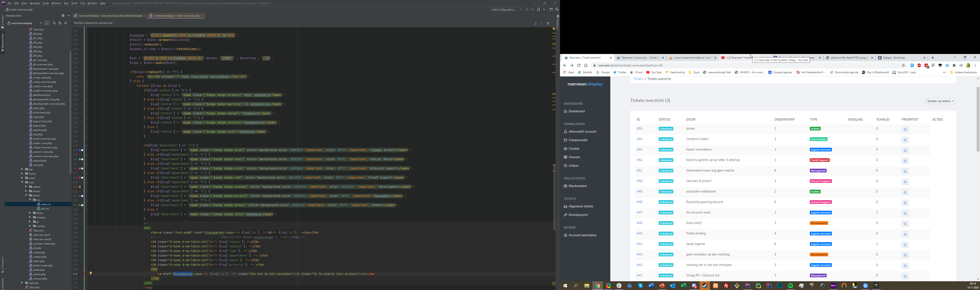Viewport: 980px width, 290px height.
Task: Click compare with remote blue arrows icon
Action: 535,24
